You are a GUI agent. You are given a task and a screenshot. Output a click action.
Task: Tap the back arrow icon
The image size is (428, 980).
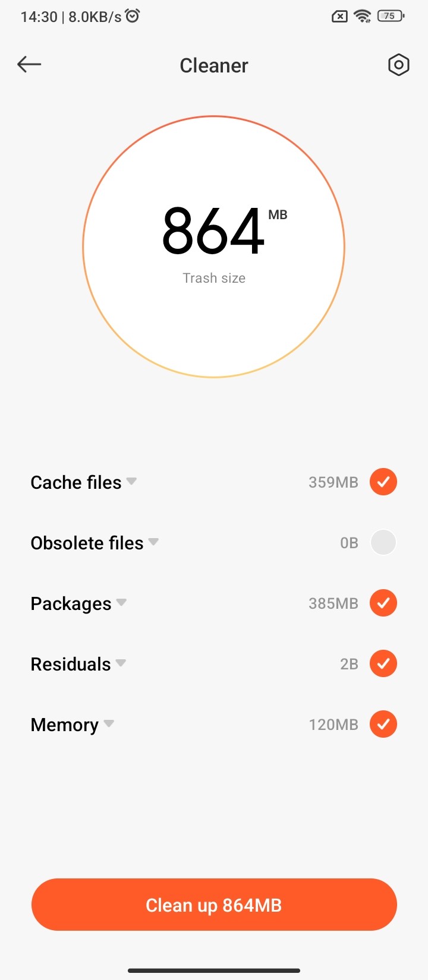tap(29, 64)
